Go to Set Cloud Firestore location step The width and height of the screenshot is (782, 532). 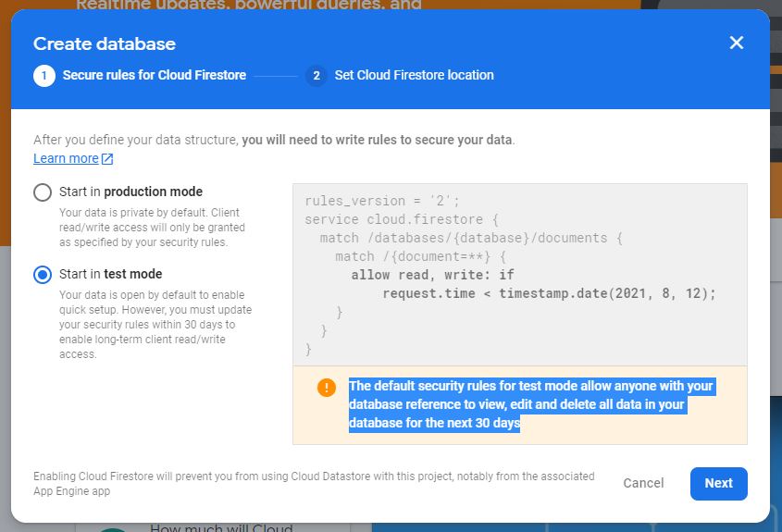[x=414, y=75]
